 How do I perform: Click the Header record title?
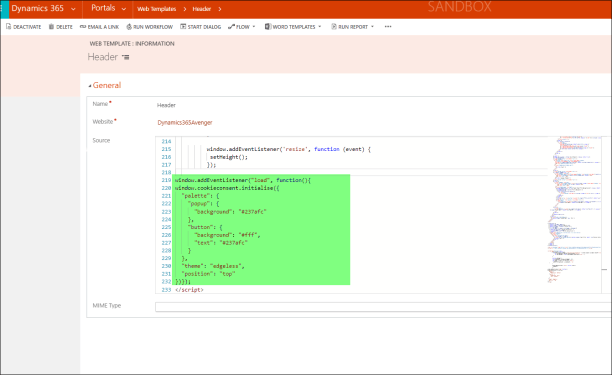(x=103, y=57)
